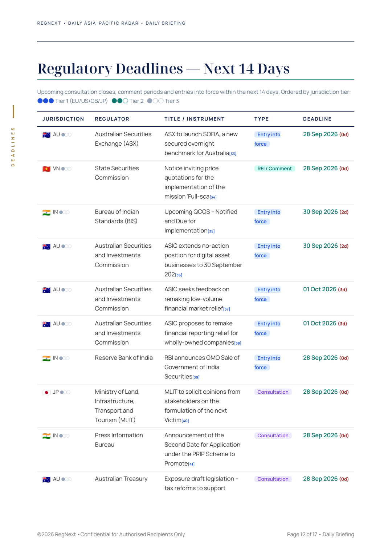Click the REGULATOR column header
Screen dimensions: 392x555
(x=112, y=119)
